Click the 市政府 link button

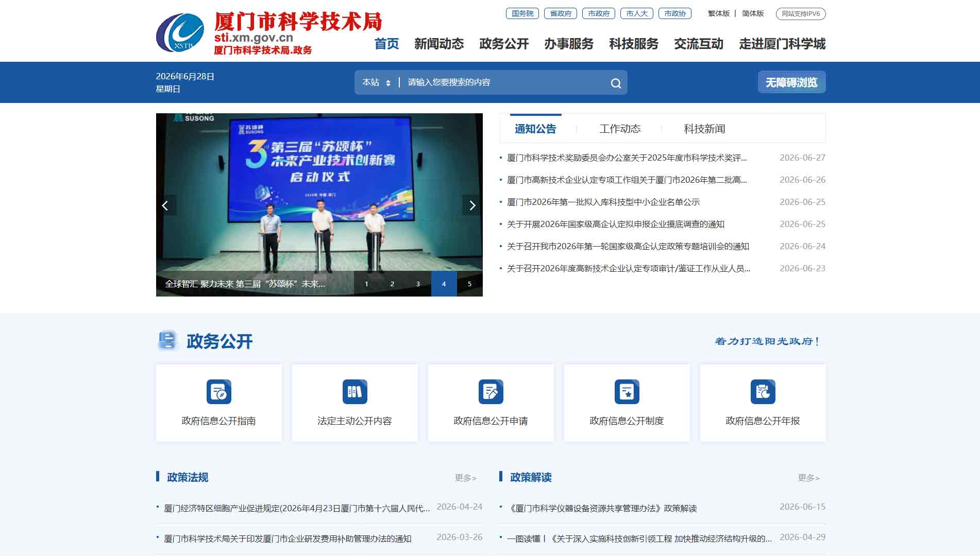[599, 13]
